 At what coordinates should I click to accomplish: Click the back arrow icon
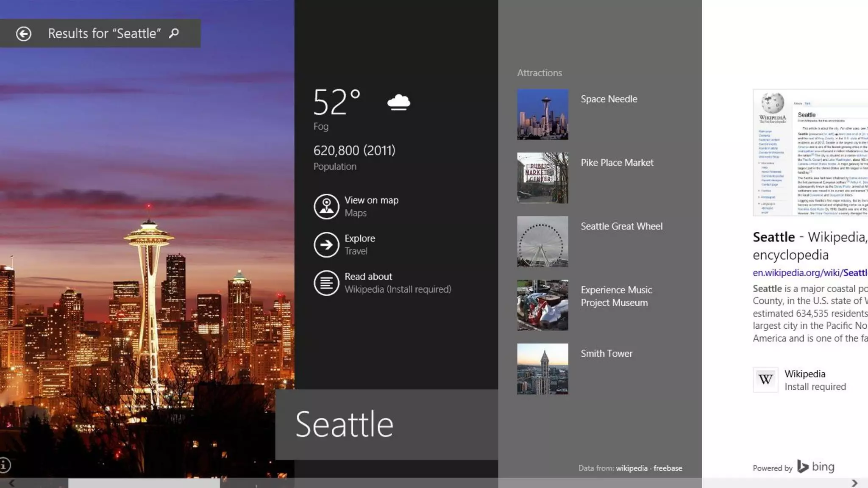pos(24,33)
